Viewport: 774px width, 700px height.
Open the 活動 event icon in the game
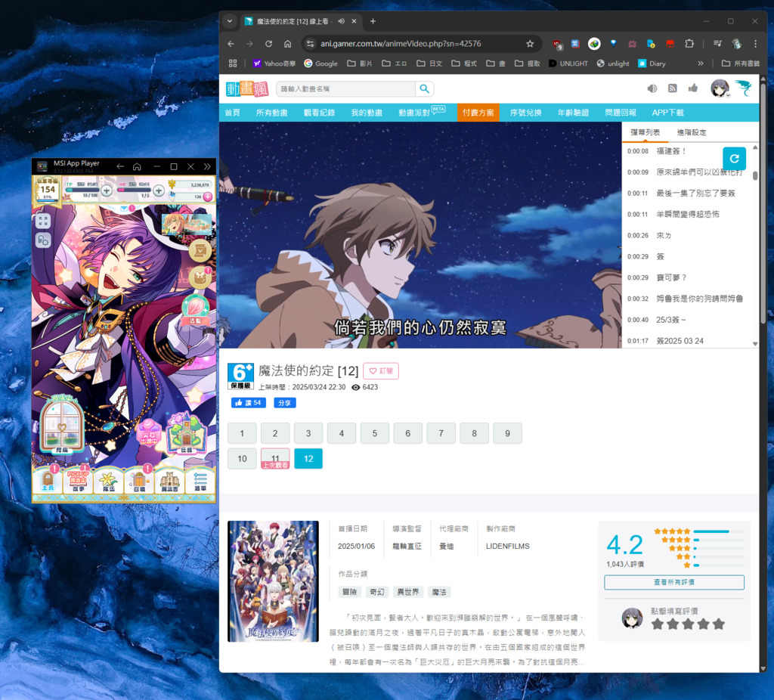[196, 309]
